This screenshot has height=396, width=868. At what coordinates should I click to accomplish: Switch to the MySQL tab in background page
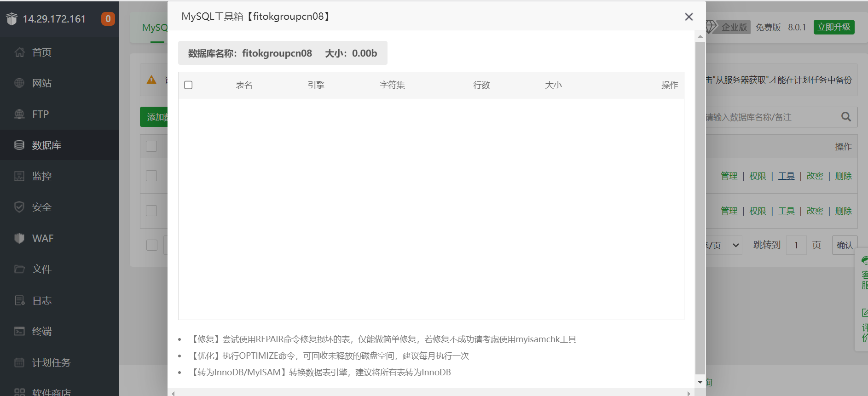tap(155, 28)
